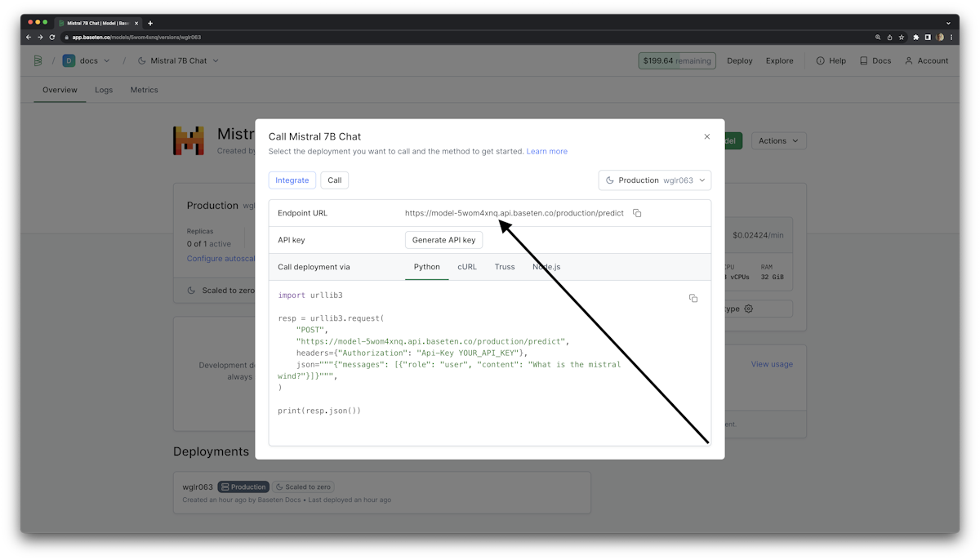Click the 'import urllib3' code line

(310, 296)
